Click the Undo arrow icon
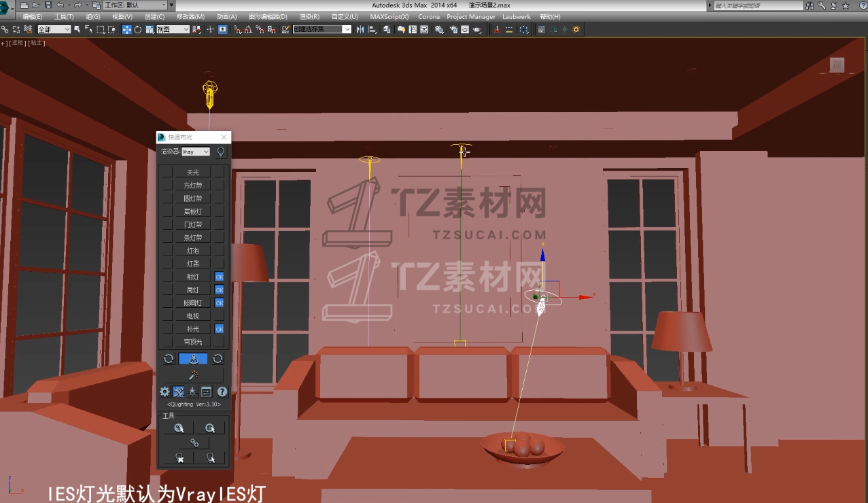This screenshot has height=503, width=868. pyautogui.click(x=60, y=5)
